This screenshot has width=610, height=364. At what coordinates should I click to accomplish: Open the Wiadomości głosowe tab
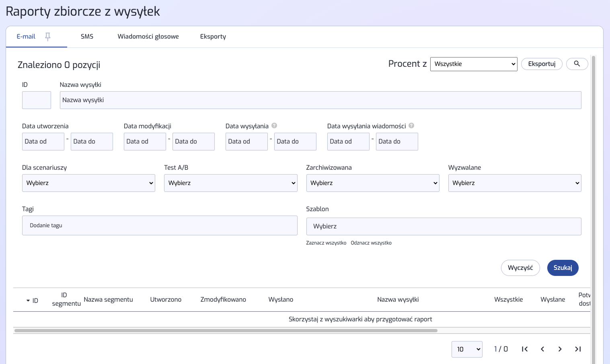(148, 37)
